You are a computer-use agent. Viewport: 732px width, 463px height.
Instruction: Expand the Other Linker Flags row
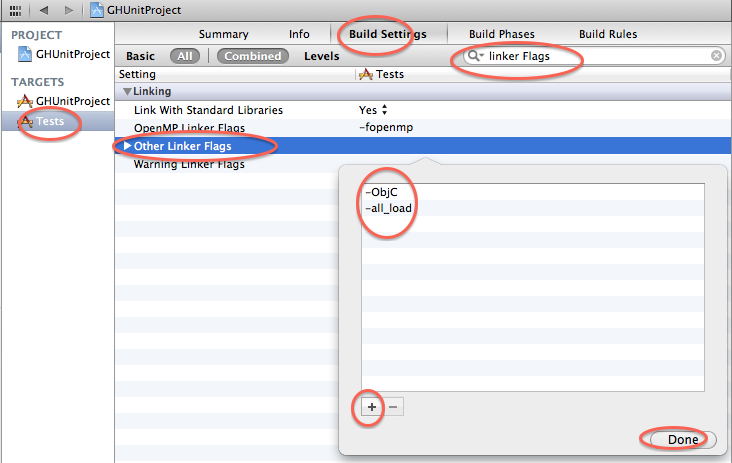127,146
